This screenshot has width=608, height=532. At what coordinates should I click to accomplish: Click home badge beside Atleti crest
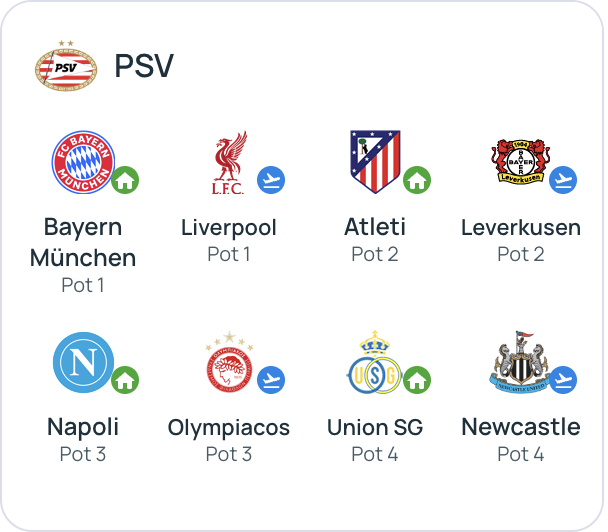point(417,181)
